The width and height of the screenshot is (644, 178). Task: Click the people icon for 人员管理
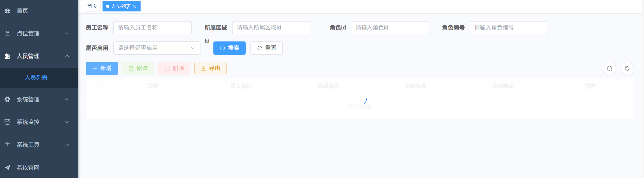coord(7,56)
